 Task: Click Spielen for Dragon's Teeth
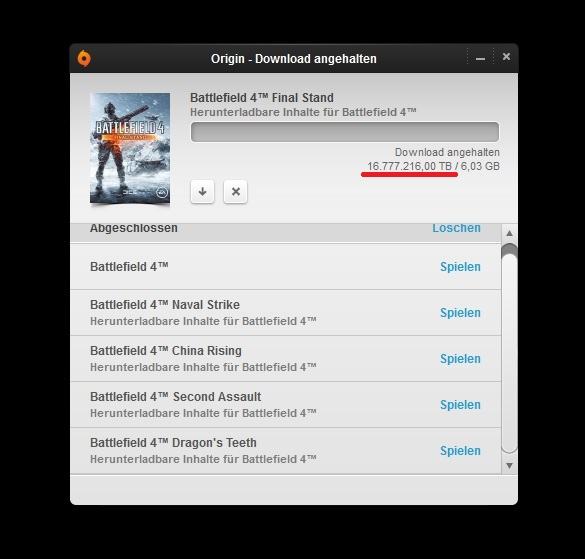[x=460, y=450]
